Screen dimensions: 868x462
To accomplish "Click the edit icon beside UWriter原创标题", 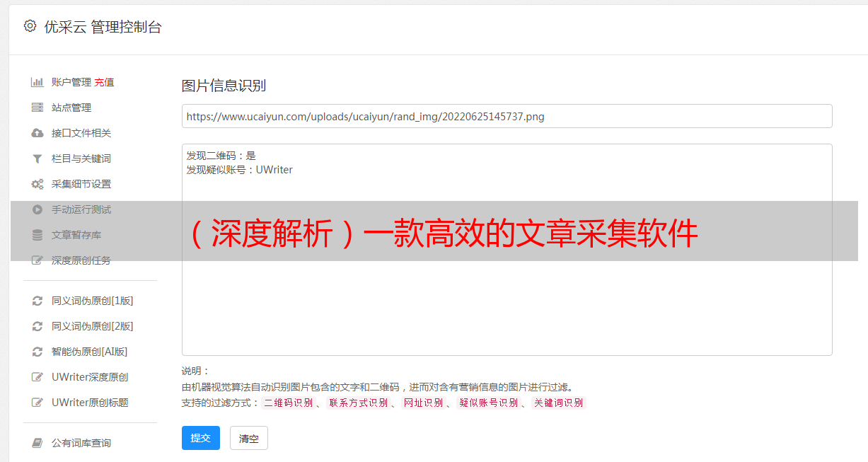I will (37, 403).
